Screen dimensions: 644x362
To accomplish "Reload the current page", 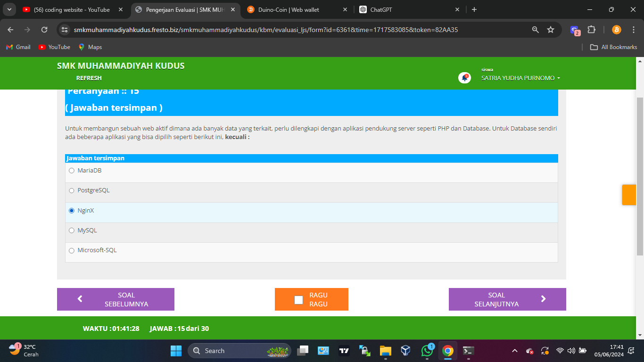I will pyautogui.click(x=44, y=30).
